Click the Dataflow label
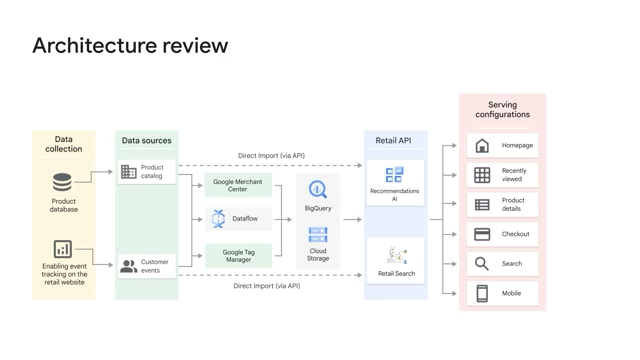 [245, 218]
